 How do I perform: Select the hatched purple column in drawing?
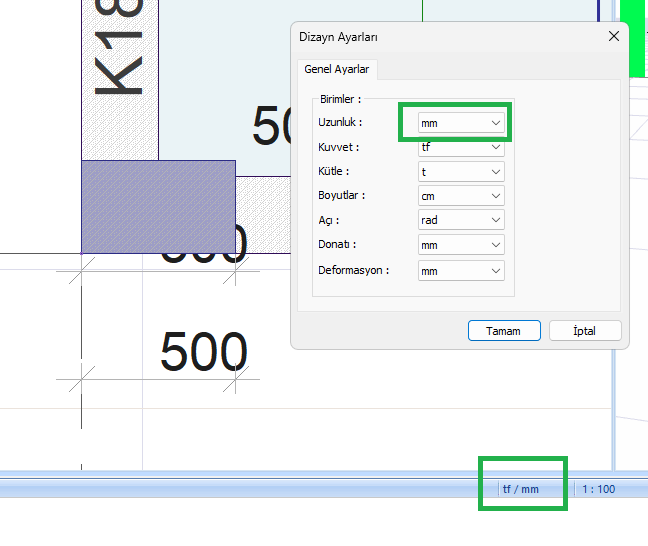point(158,206)
